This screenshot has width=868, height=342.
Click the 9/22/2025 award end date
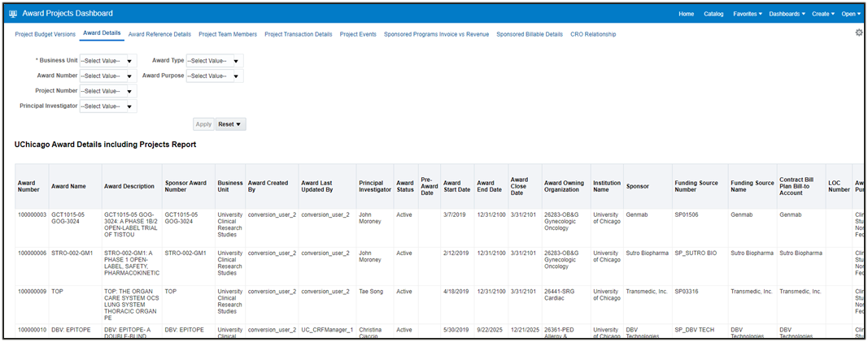tap(490, 330)
